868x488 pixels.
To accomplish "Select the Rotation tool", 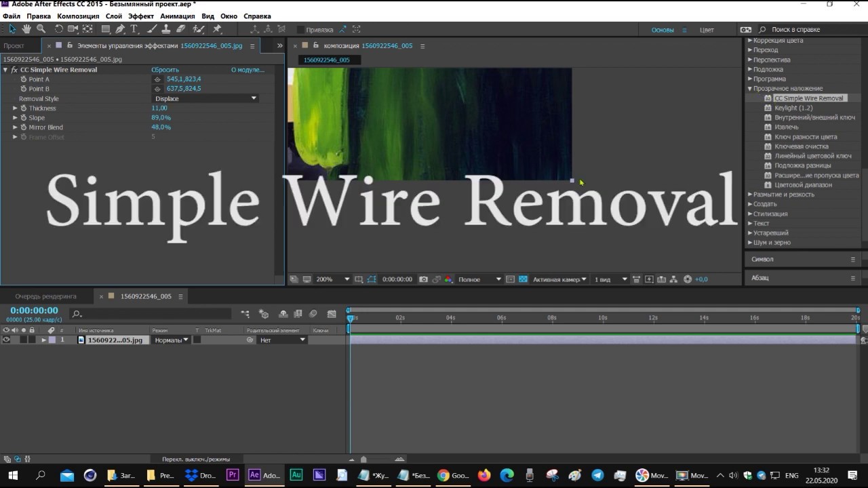I will [59, 29].
